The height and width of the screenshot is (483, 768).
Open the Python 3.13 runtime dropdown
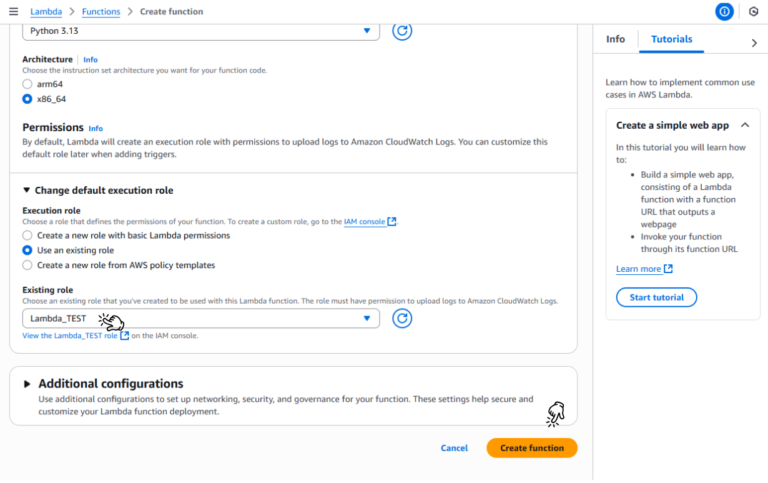point(200,30)
